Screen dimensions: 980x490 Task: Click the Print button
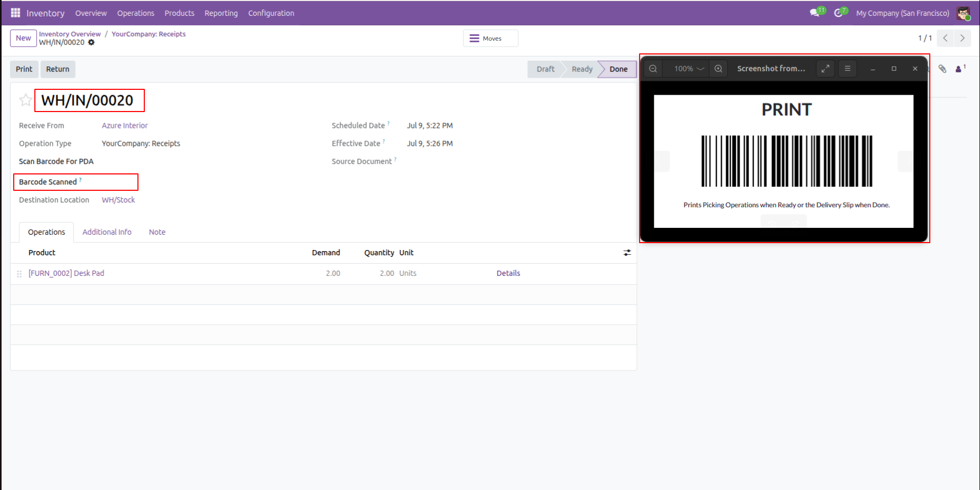24,69
